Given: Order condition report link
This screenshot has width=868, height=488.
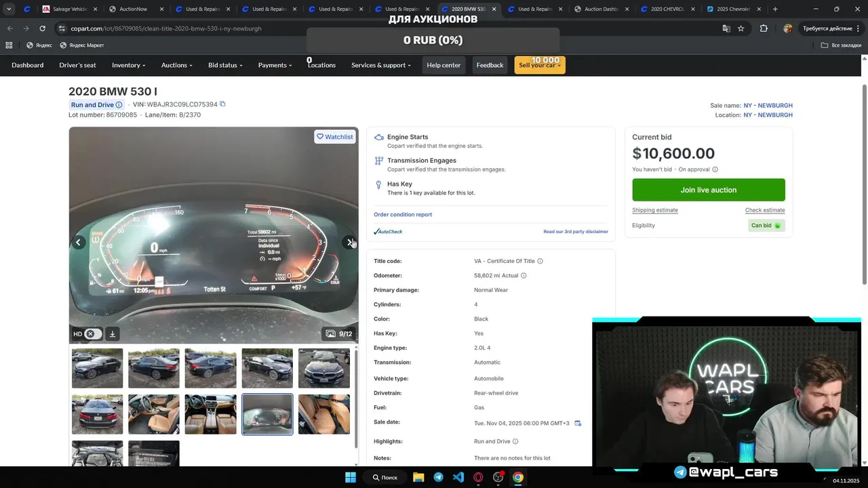Looking at the screenshot, I should tap(403, 215).
